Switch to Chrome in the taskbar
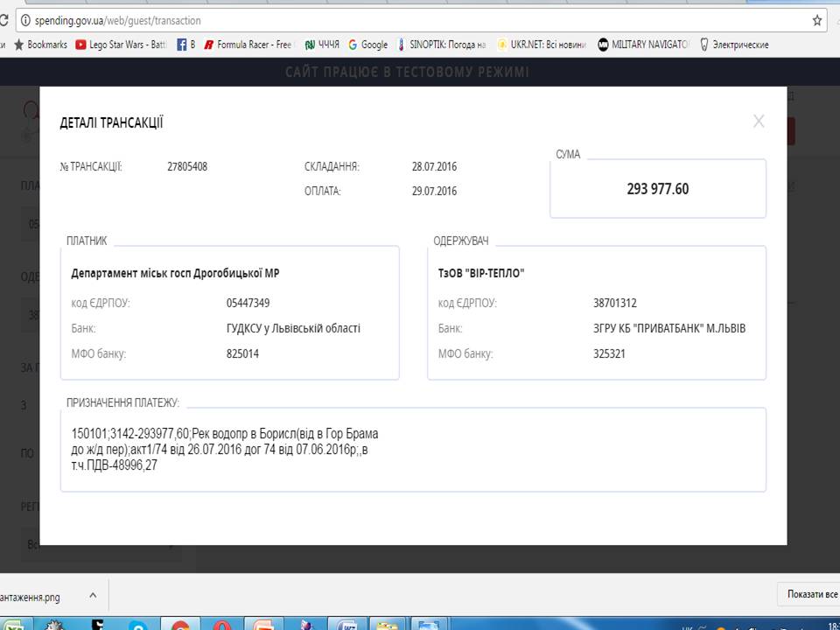The height and width of the screenshot is (630, 840). point(180,625)
